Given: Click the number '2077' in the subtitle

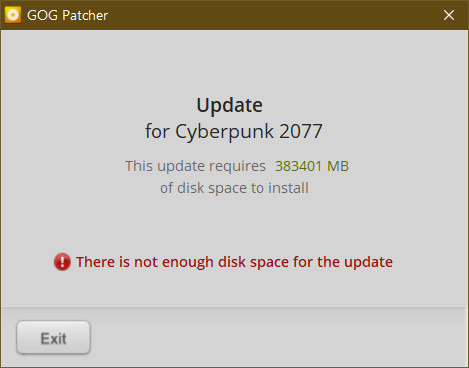Looking at the screenshot, I should click(301, 131).
